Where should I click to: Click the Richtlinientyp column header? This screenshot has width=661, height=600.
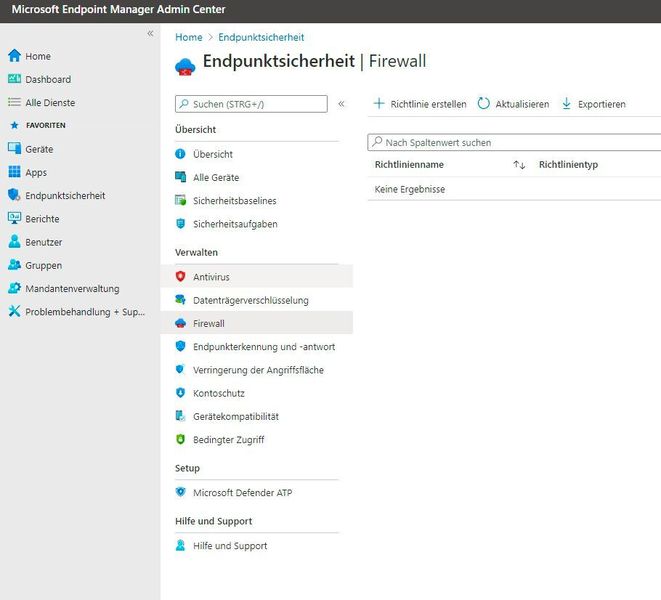pos(568,164)
